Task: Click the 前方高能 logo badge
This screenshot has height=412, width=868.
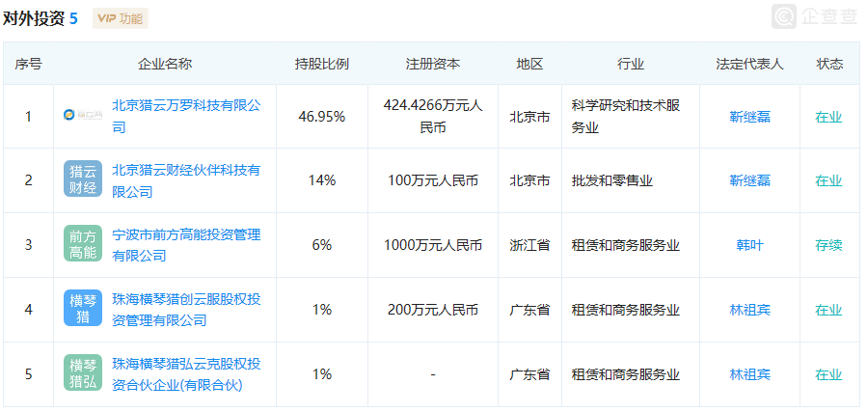Action: pyautogui.click(x=83, y=244)
